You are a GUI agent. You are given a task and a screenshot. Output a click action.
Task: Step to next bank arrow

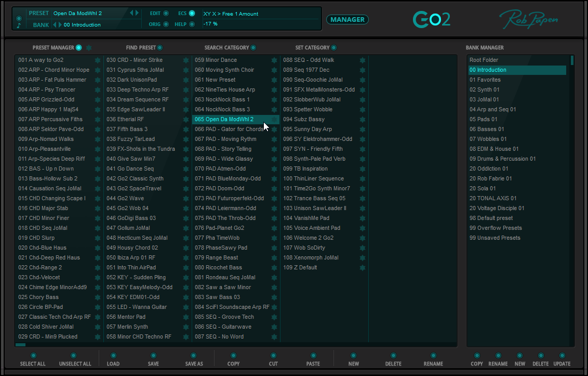coord(60,25)
